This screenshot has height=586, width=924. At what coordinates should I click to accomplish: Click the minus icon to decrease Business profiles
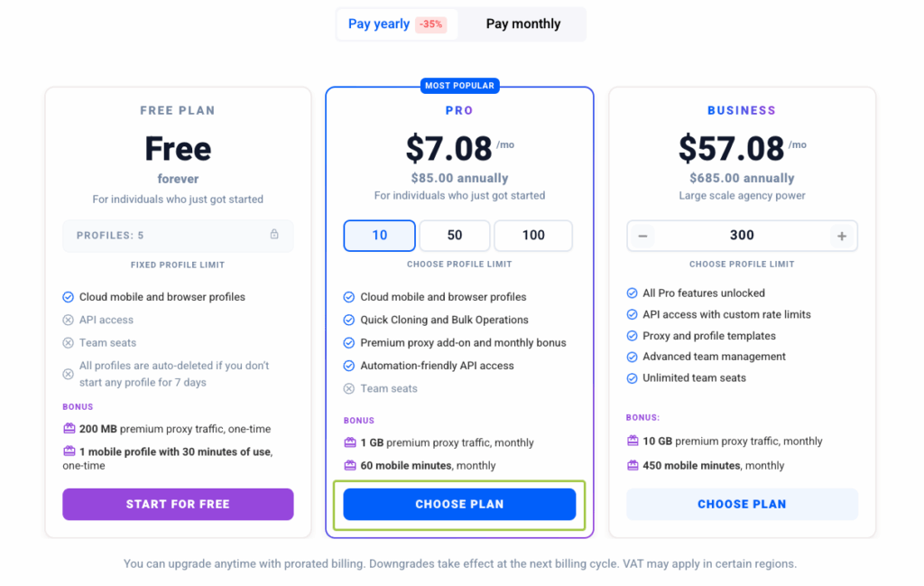tap(642, 236)
